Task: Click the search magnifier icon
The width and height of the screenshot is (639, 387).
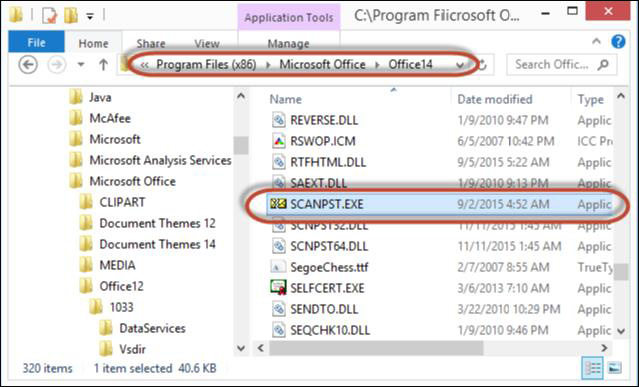Action: point(603,64)
